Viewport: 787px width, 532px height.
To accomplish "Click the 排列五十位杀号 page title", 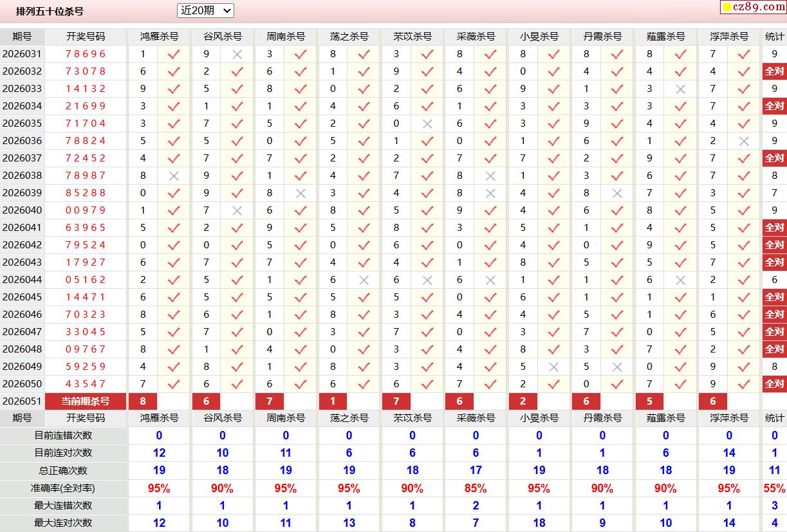I will (x=50, y=11).
